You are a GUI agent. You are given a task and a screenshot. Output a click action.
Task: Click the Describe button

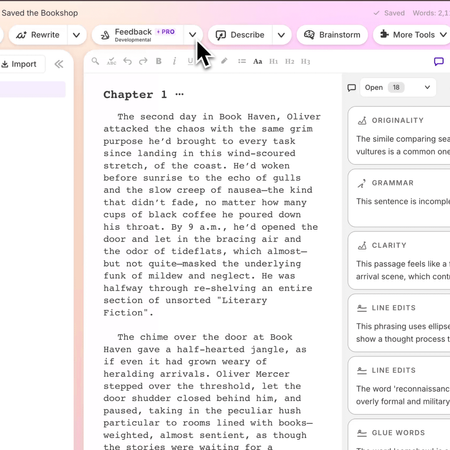[240, 35]
